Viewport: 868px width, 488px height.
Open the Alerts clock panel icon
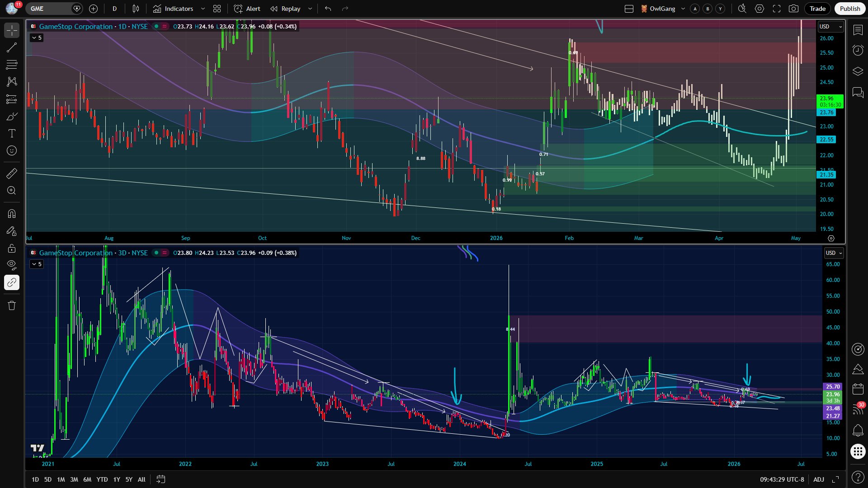[x=858, y=50]
